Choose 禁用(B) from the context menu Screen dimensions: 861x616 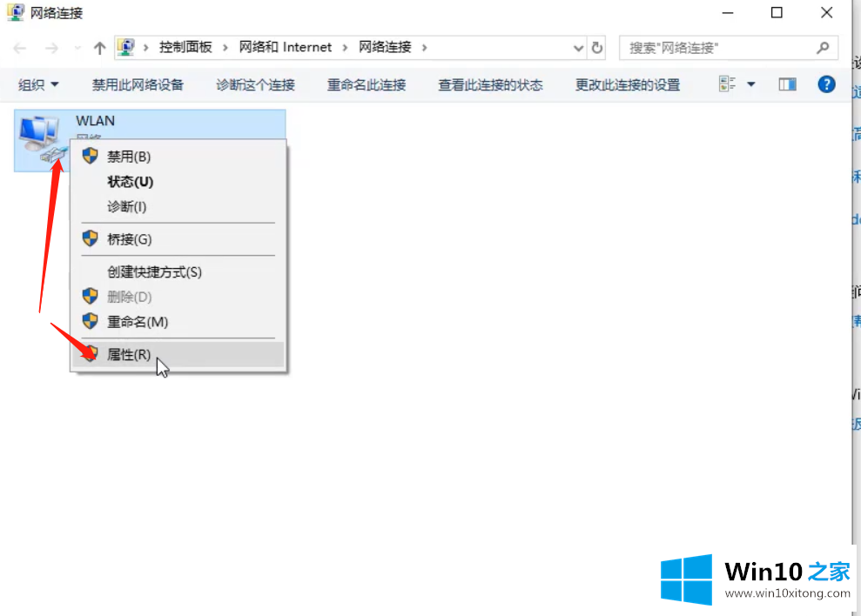pos(178,157)
